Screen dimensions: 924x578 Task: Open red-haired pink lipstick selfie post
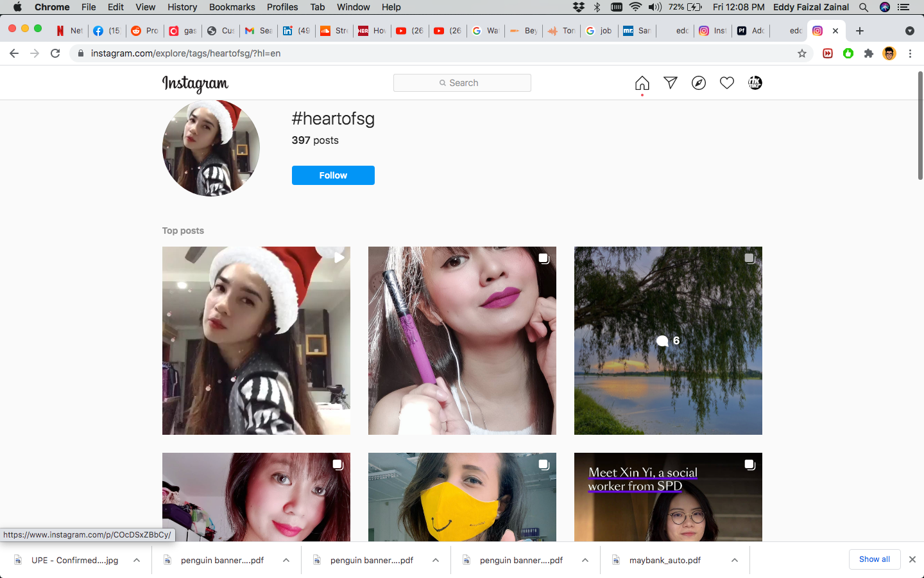click(256, 497)
